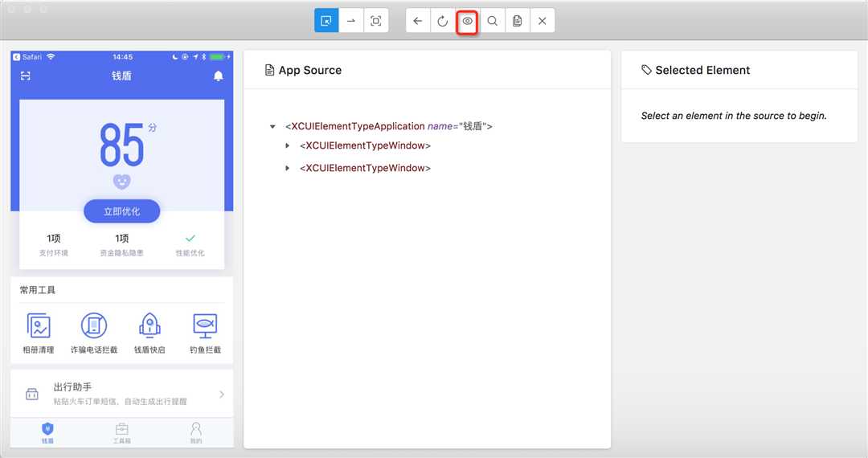Expand the second XCUIElementTypeWindow node
This screenshot has height=458, width=868.
pyautogui.click(x=287, y=168)
